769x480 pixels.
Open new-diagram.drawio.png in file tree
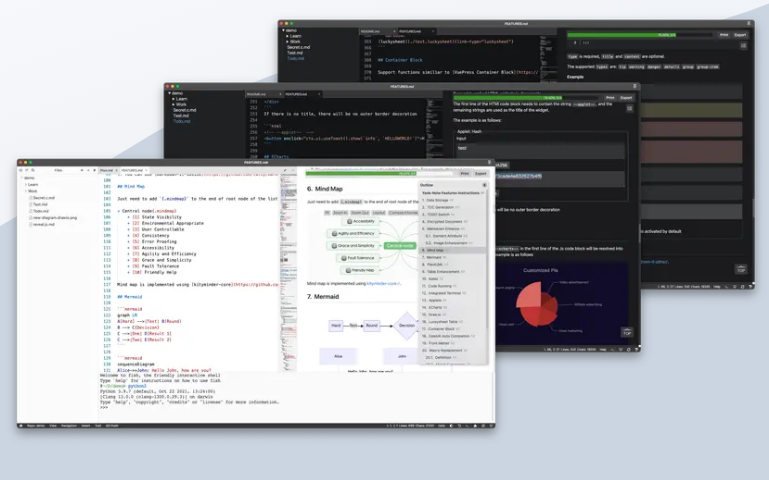pyautogui.click(x=55, y=217)
